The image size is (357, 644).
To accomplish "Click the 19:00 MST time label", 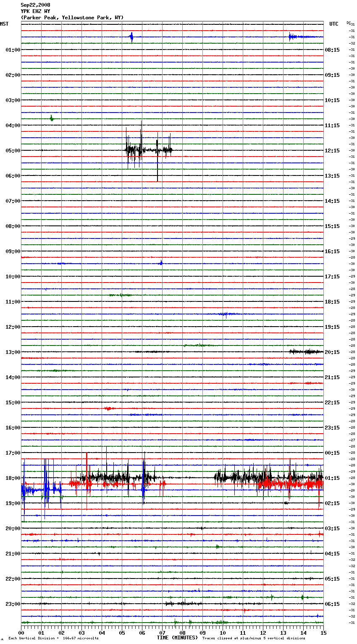I will tap(13, 503).
